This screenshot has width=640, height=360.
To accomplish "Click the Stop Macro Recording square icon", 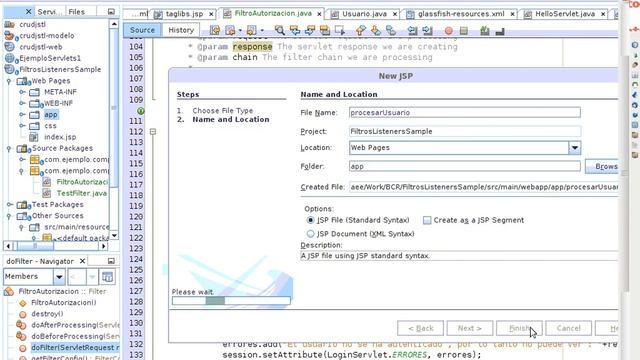I will (464, 31).
